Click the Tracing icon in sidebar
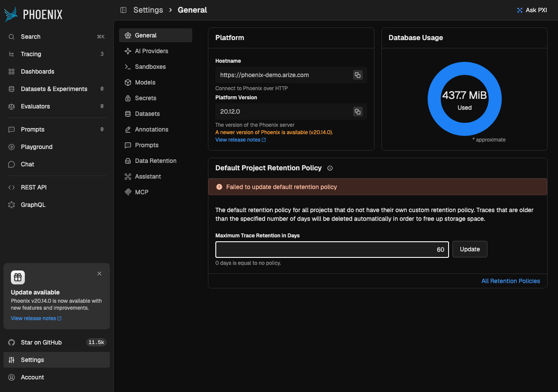 12,54
